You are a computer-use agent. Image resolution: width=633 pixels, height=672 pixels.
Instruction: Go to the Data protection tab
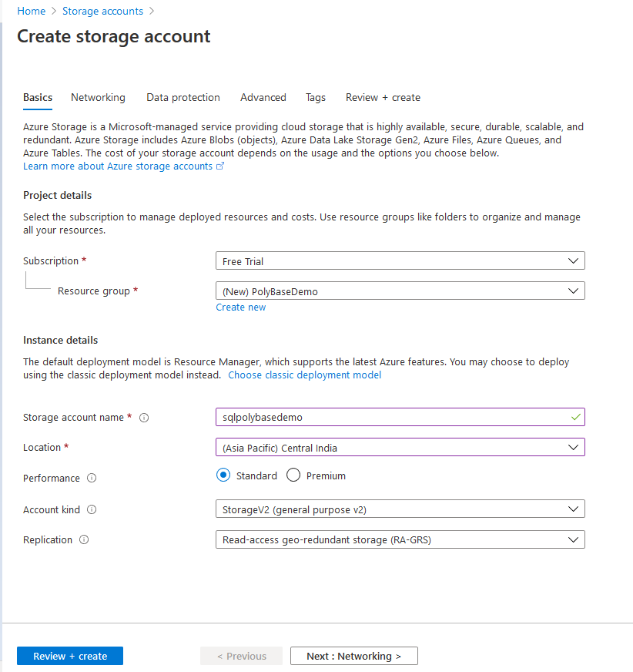183,98
